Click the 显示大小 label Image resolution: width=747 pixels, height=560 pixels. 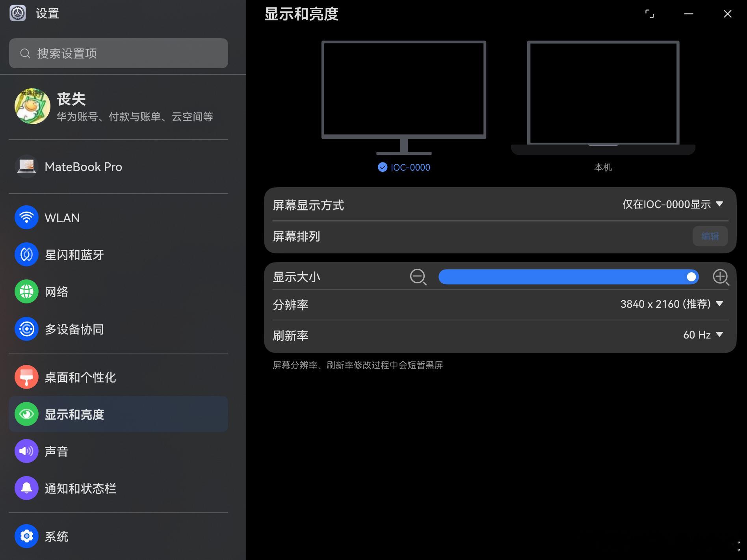click(296, 277)
